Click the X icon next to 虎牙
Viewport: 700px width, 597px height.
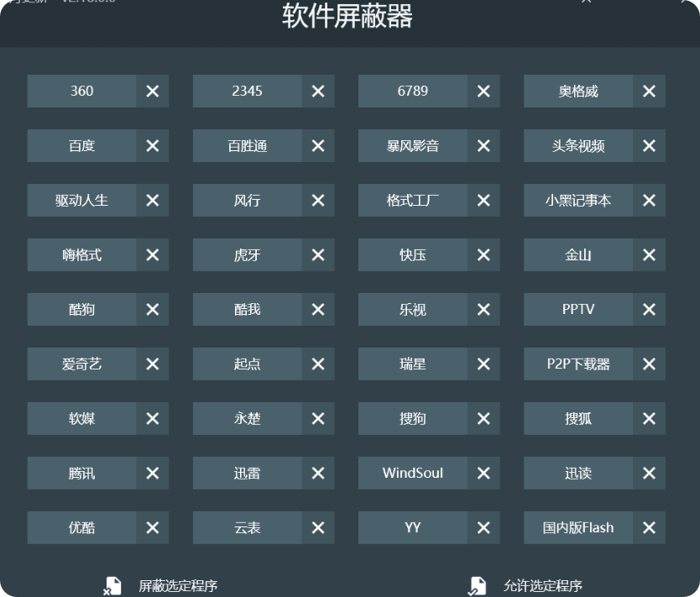(x=317, y=255)
